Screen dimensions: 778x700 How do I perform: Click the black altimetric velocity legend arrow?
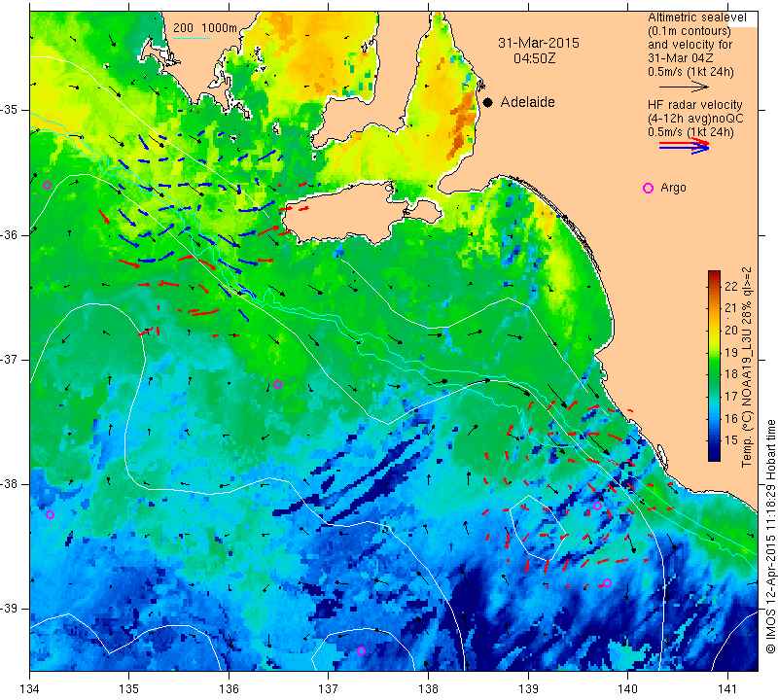(685, 87)
